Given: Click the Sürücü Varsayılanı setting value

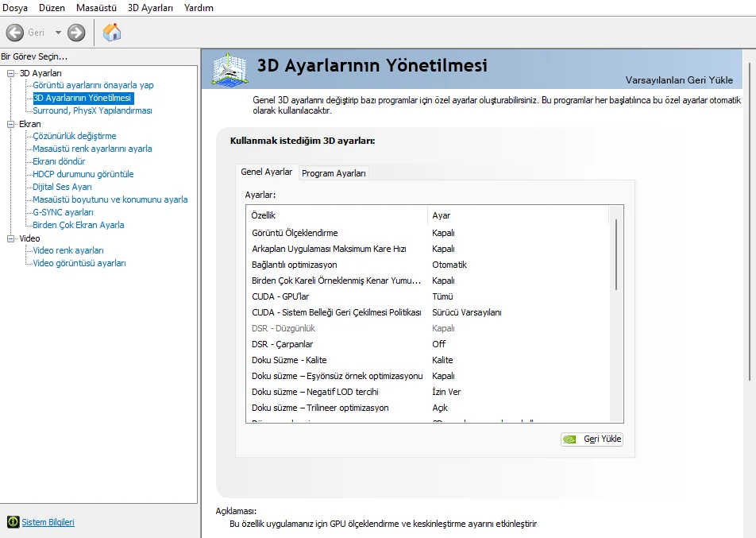Looking at the screenshot, I should click(467, 312).
